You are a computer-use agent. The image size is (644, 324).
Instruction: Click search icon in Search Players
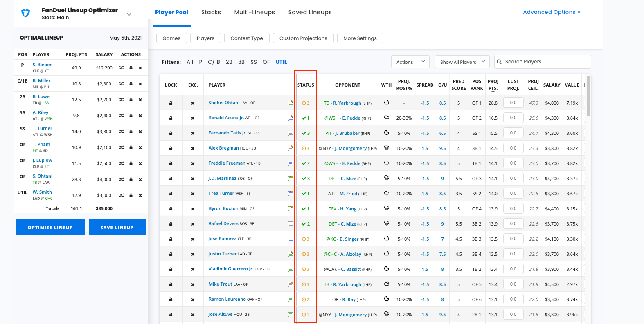[499, 62]
